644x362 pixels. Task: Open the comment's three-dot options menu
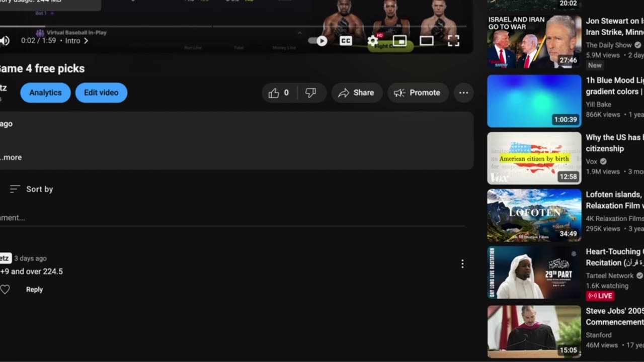click(462, 264)
